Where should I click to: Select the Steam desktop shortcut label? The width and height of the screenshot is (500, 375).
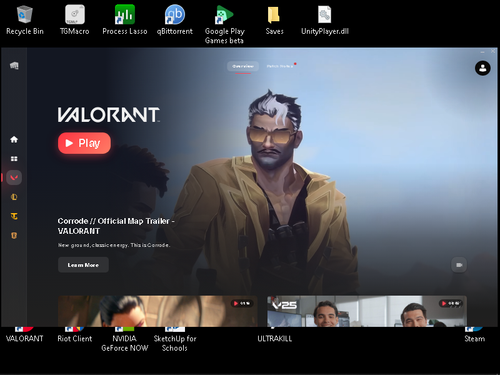coord(475,339)
